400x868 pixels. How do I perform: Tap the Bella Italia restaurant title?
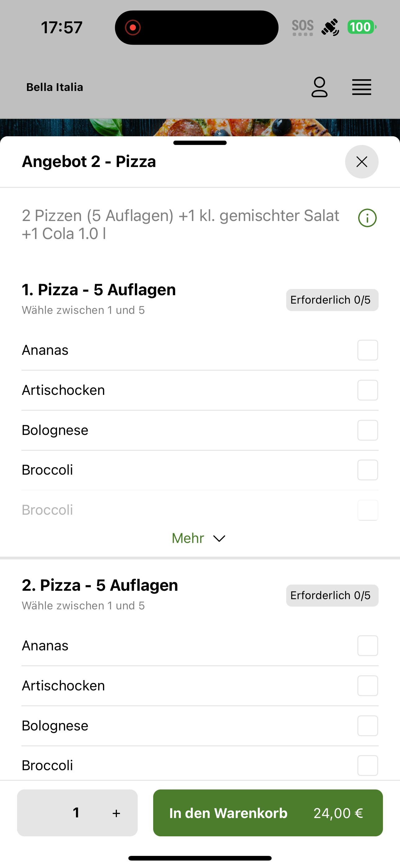[55, 87]
